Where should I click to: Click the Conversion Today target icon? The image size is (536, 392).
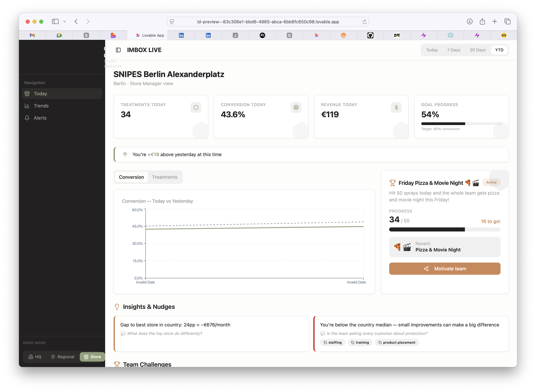click(x=296, y=107)
